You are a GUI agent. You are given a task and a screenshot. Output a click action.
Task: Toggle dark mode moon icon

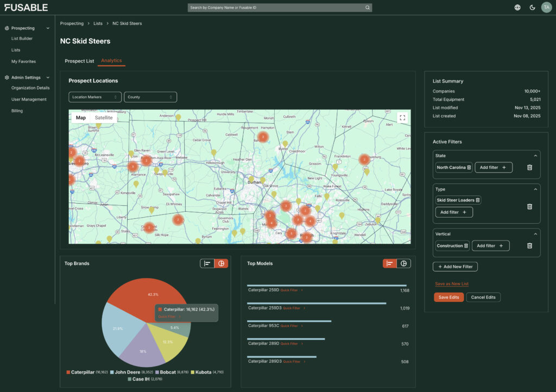coord(532,8)
